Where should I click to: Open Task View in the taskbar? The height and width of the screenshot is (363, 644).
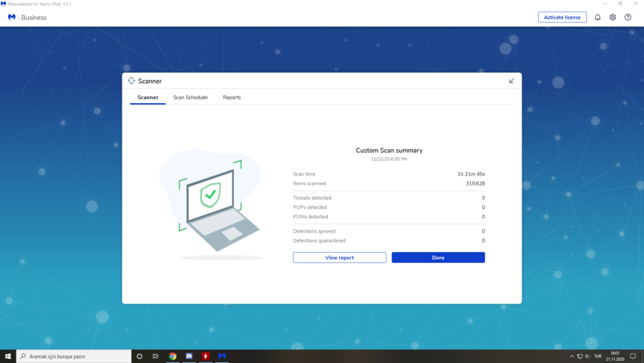155,357
